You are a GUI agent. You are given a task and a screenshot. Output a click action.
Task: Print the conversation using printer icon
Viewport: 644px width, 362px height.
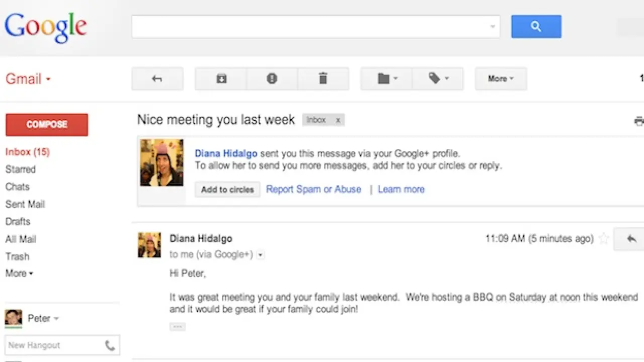[639, 121]
